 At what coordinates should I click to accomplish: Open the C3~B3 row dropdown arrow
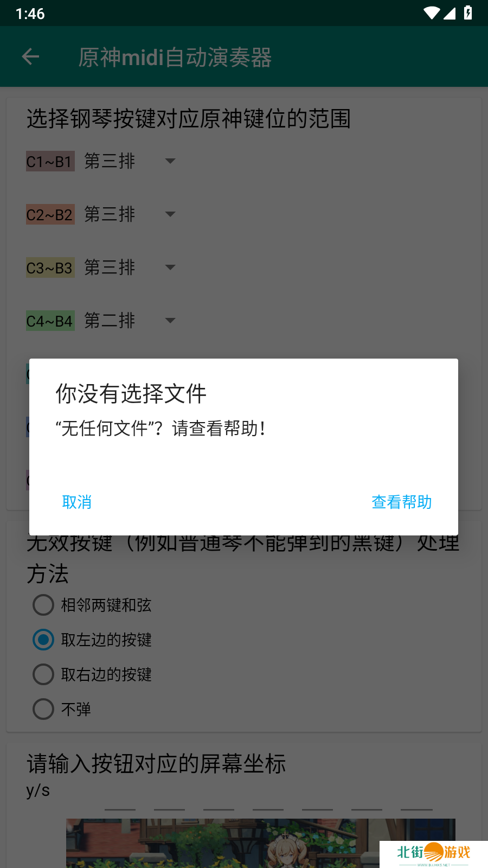[x=170, y=267]
